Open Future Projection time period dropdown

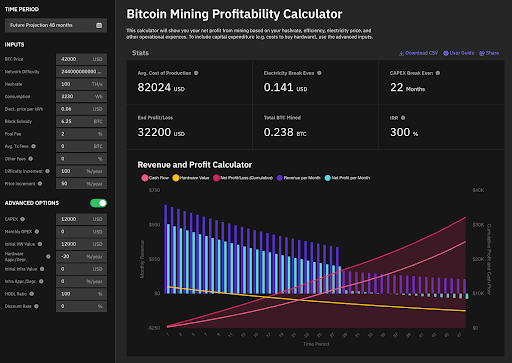[56, 25]
